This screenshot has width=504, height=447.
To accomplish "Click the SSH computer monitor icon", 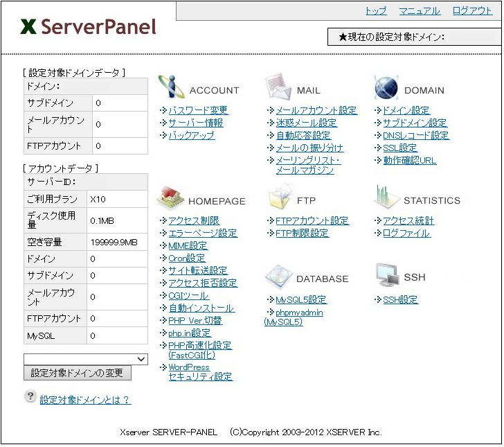I will click(386, 276).
